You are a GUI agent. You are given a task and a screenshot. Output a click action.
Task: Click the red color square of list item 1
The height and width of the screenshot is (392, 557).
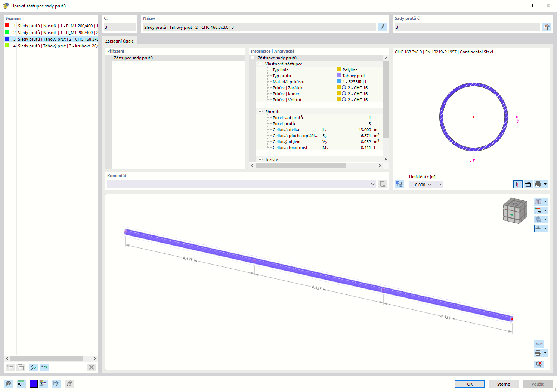click(x=7, y=25)
